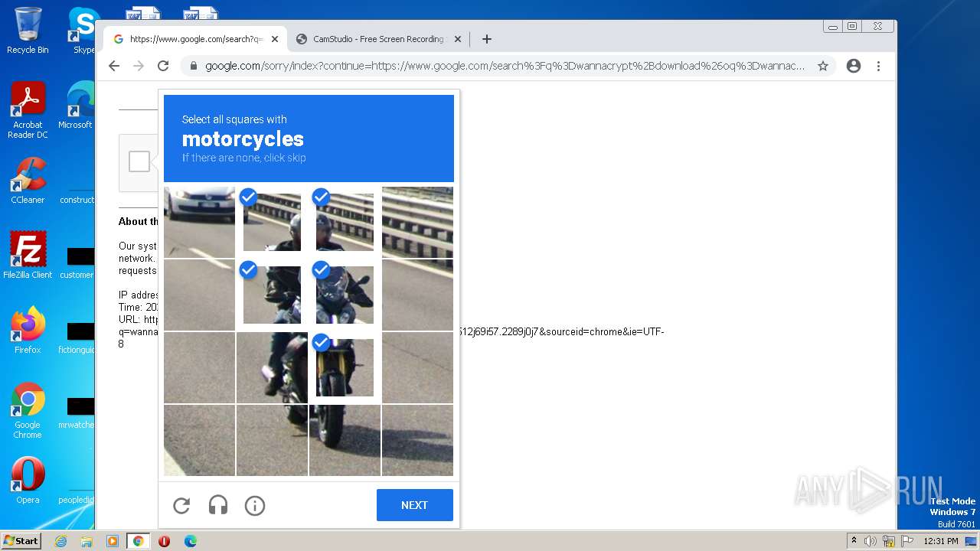Image resolution: width=980 pixels, height=551 pixels.
Task: Deselect the checked tile showing motorcycle windshield
Action: (345, 295)
